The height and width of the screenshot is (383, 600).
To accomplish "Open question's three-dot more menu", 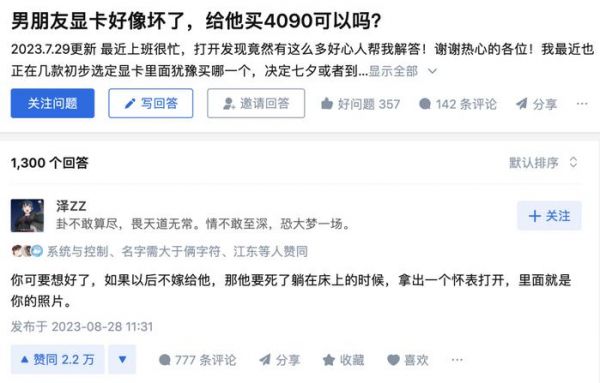I will (582, 103).
